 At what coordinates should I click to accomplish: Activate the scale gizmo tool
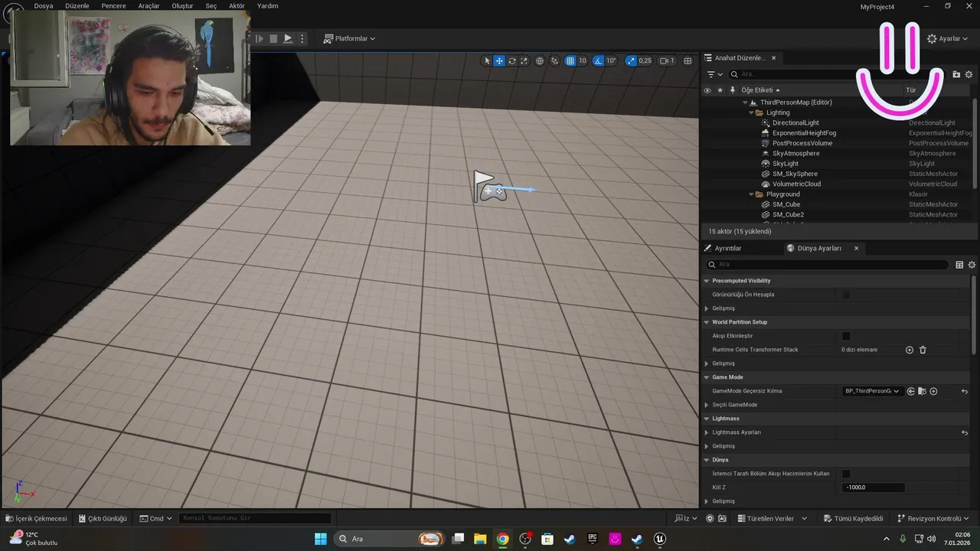[x=524, y=60]
